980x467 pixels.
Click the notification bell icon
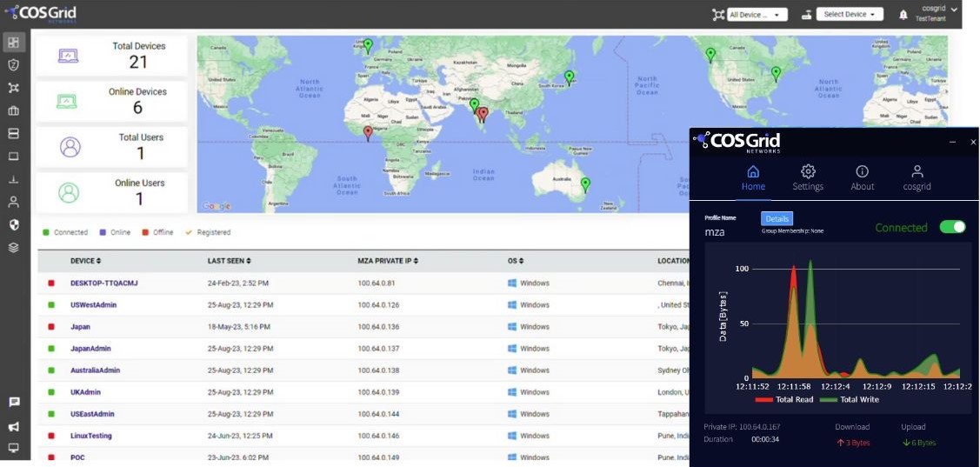pyautogui.click(x=903, y=15)
